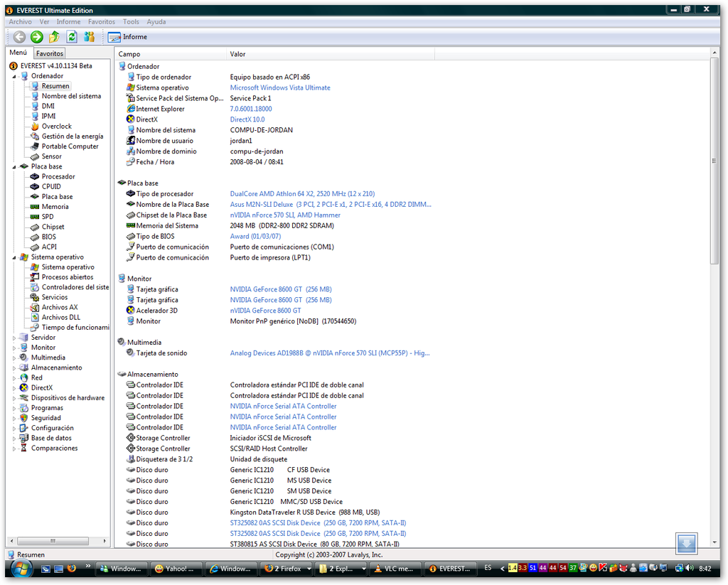The height and width of the screenshot is (585, 728).
Task: Select Gestión de la energía item
Action: (73, 136)
